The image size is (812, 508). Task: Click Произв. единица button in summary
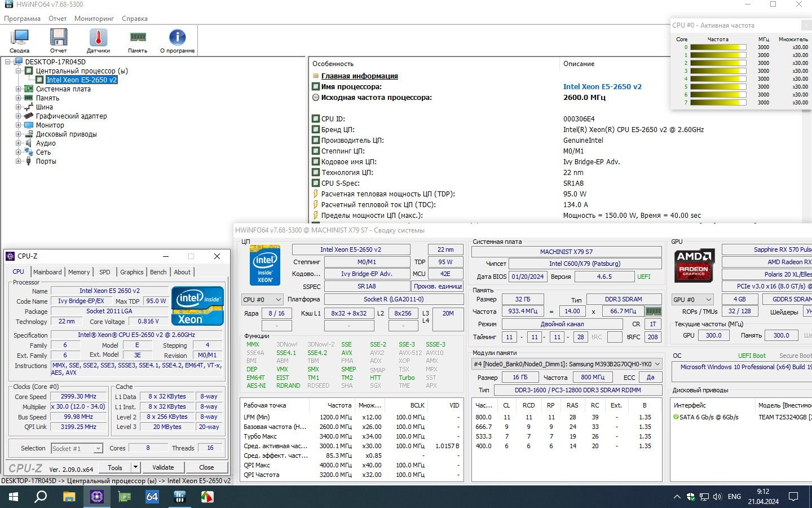[x=438, y=286]
